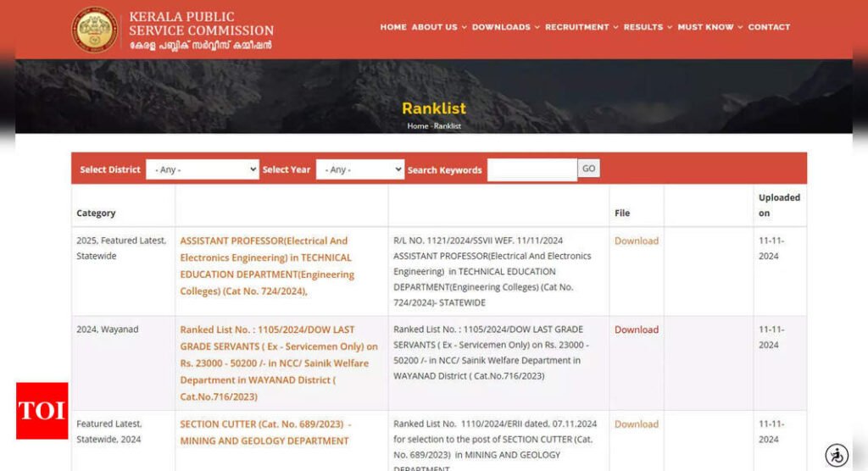Download the Assistant Professor ranklist file
This screenshot has width=868, height=471.
[636, 241]
